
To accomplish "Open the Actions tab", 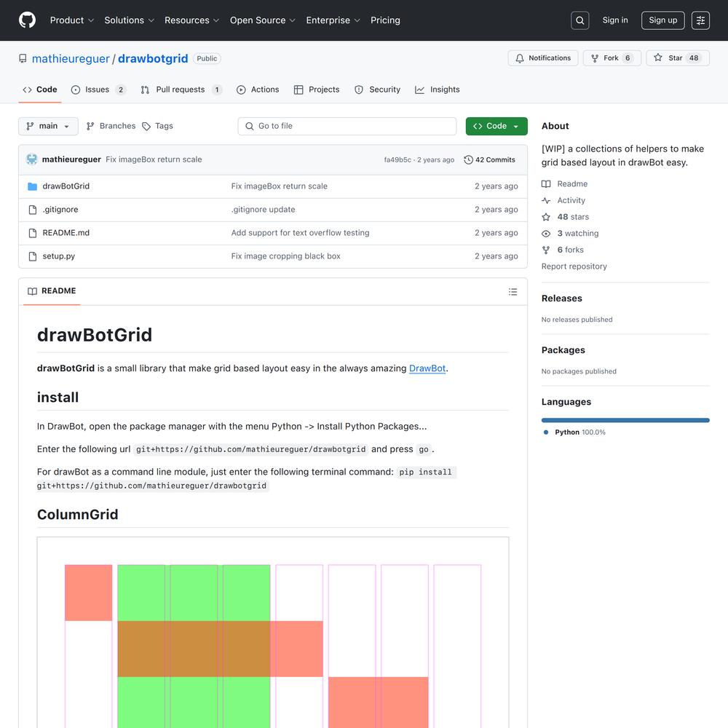I will pyautogui.click(x=258, y=90).
